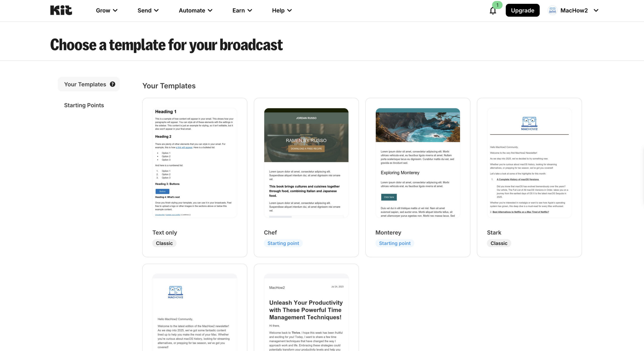This screenshot has width=644, height=351.
Task: Click the Monterey template title
Action: [x=388, y=232]
